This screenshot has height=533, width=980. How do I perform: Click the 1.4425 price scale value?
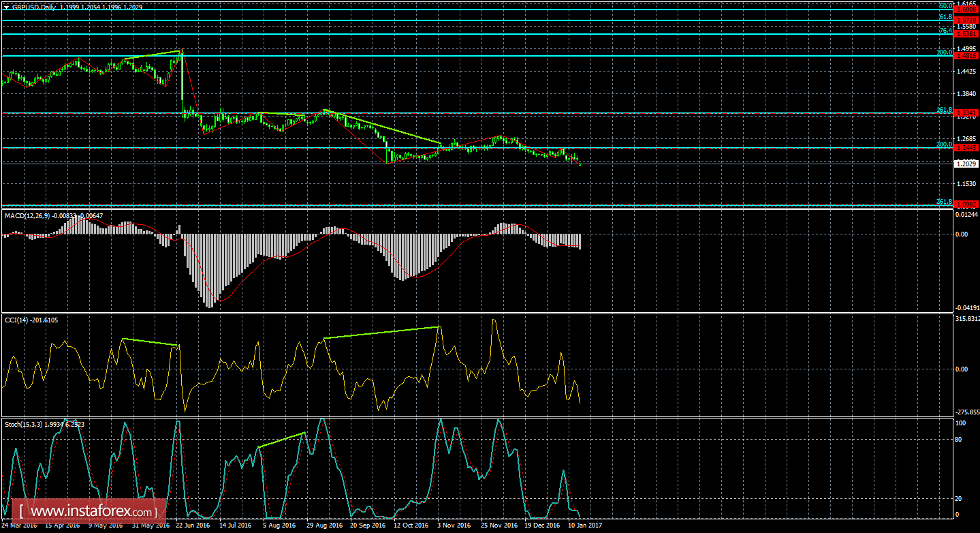[966, 71]
